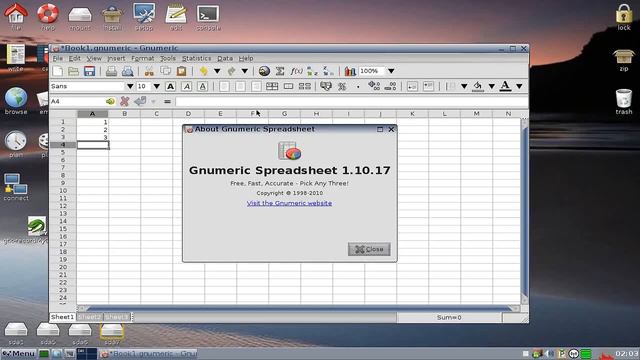Click the Paste clipboard icon
Screen dimensions: 640x360
coord(181,71)
